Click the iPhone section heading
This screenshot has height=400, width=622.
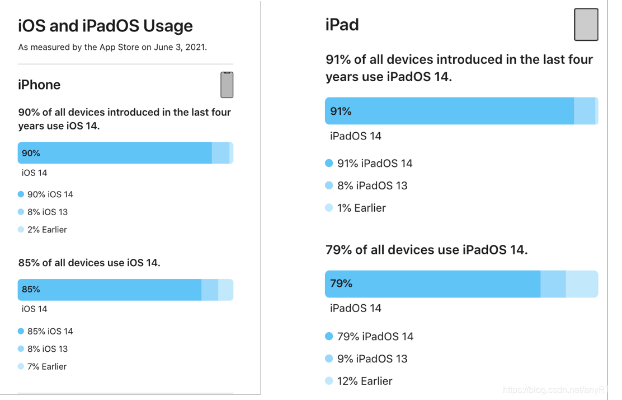coord(39,85)
